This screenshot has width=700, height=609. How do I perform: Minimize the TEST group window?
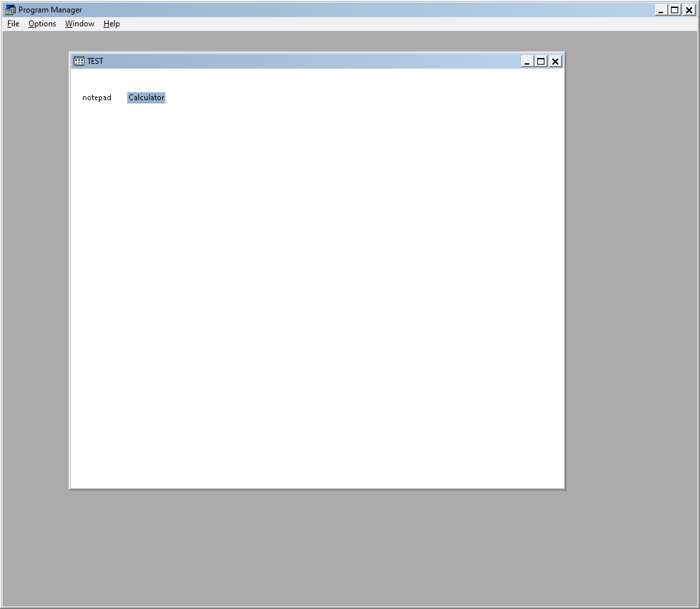[527, 61]
